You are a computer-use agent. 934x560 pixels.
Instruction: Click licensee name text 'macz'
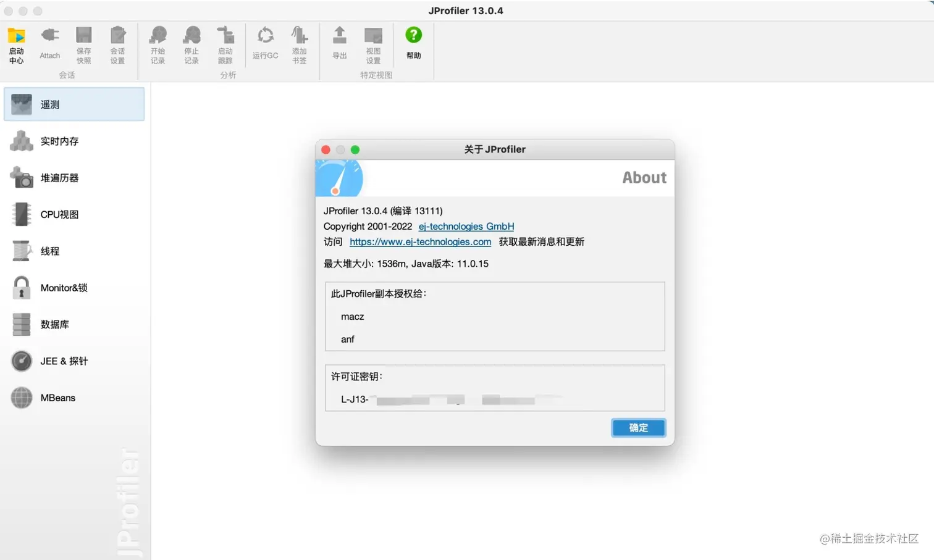pyautogui.click(x=352, y=317)
